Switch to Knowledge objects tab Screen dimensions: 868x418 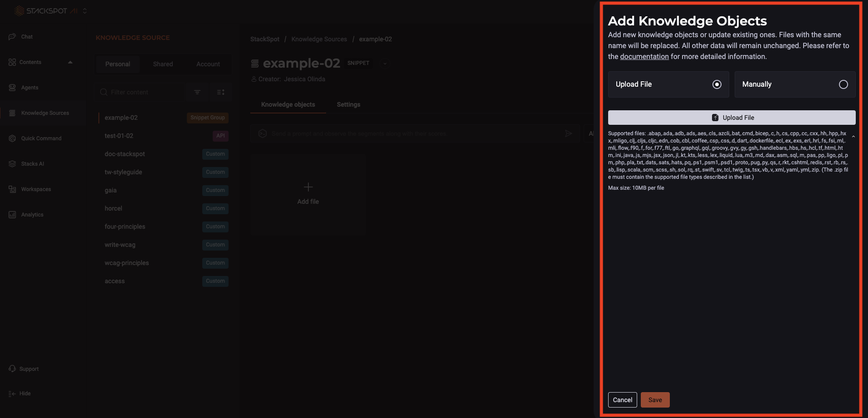pos(288,104)
